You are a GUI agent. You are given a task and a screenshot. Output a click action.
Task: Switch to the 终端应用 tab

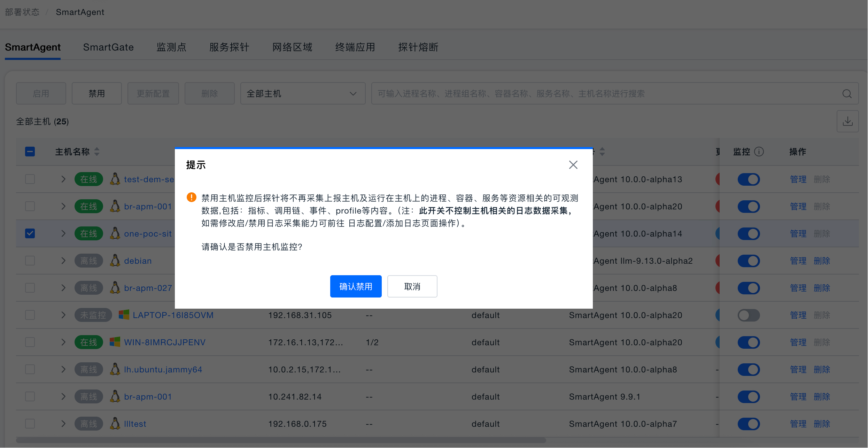click(x=355, y=47)
